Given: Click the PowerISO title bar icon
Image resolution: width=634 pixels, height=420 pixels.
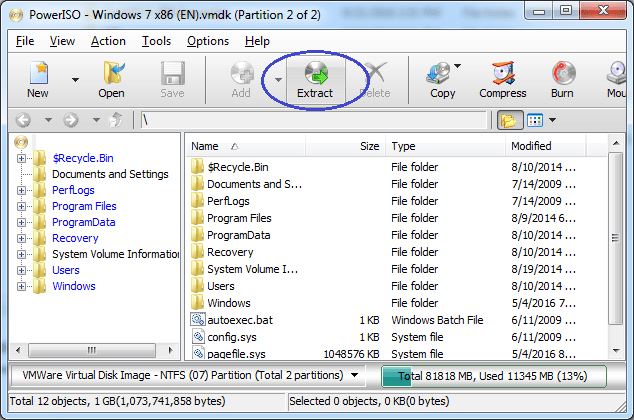Looking at the screenshot, I should [16, 16].
